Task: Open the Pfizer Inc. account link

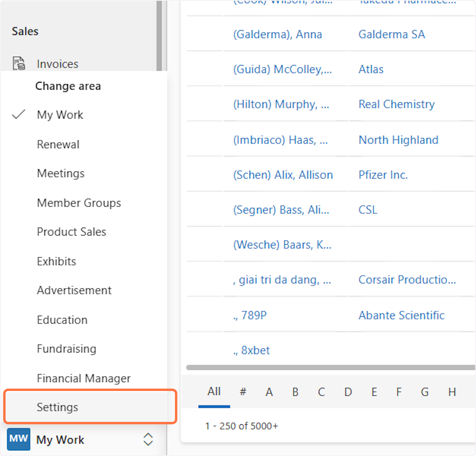Action: coord(383,175)
